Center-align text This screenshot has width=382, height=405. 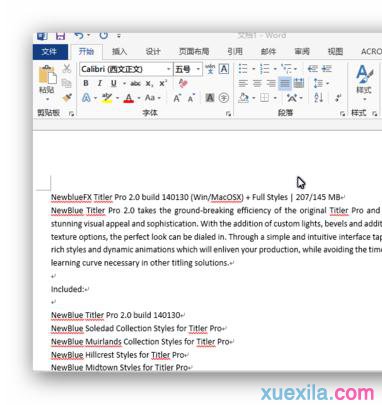257,83
